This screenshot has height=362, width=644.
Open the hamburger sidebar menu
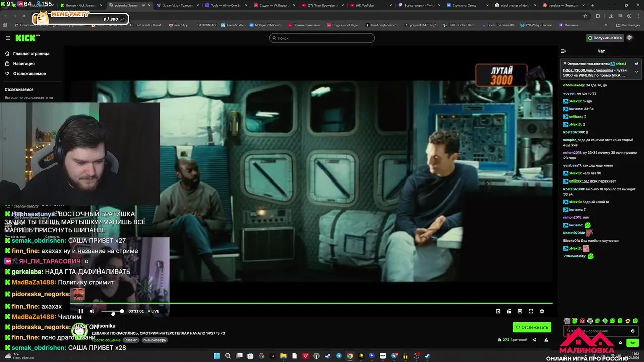pos(8,38)
